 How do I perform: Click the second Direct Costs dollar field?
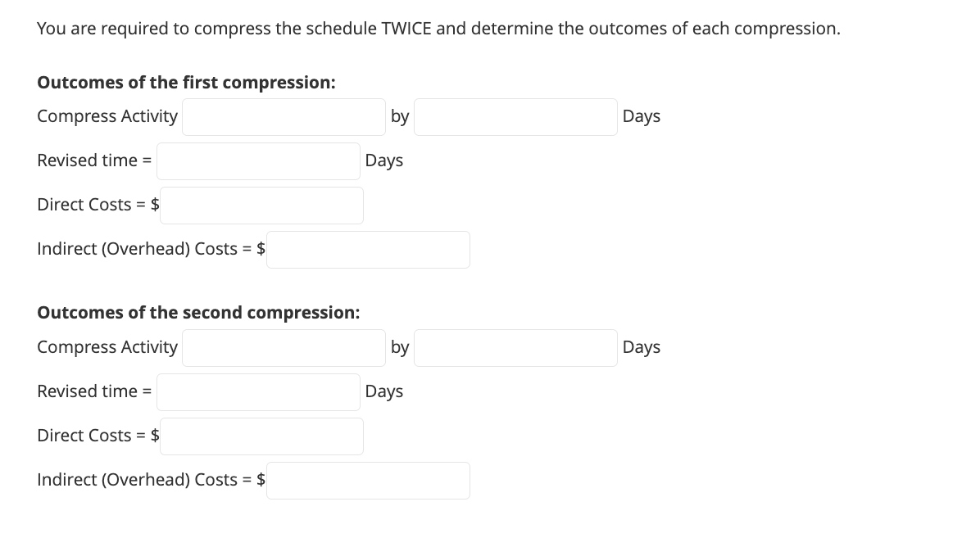click(261, 436)
